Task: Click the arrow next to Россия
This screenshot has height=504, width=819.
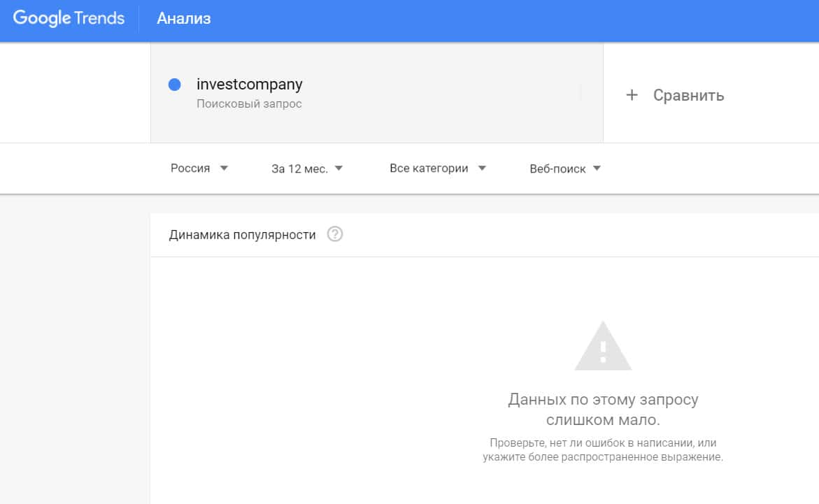Action: click(224, 168)
